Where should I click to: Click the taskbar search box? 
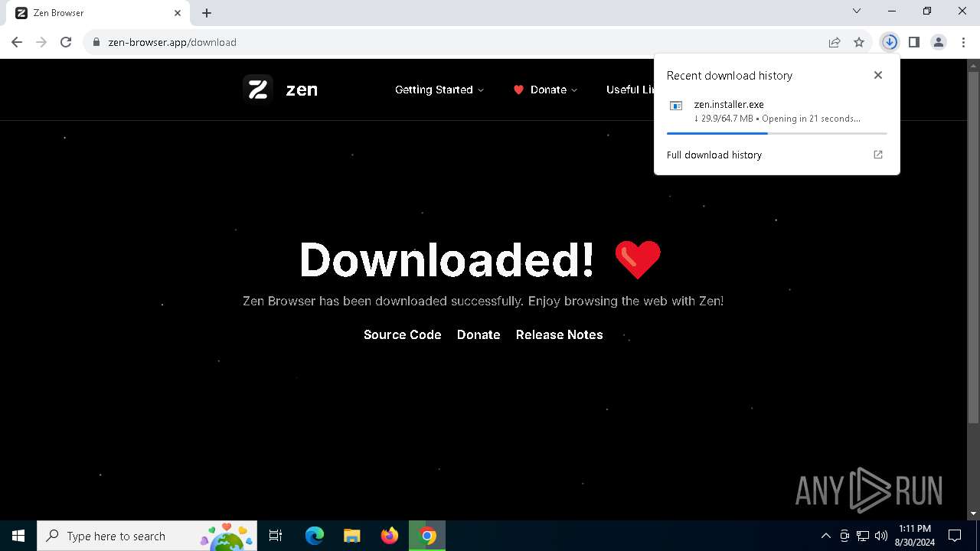(x=147, y=536)
